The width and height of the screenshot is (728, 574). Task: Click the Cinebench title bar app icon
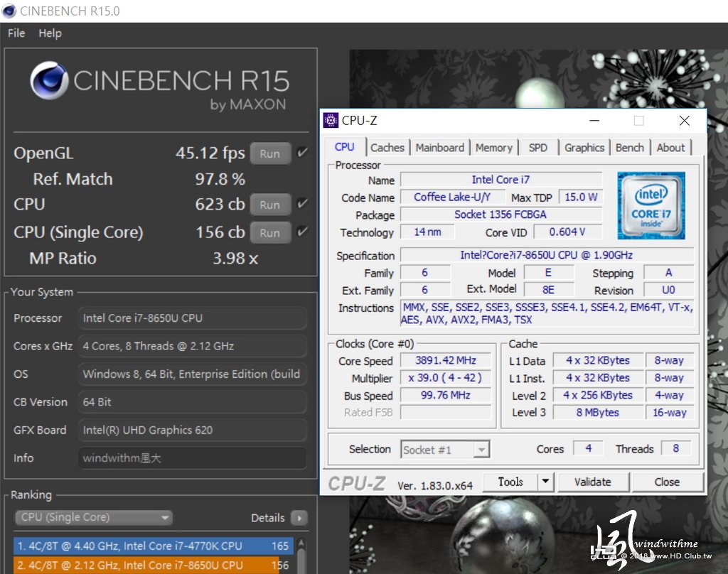[x=9, y=11]
